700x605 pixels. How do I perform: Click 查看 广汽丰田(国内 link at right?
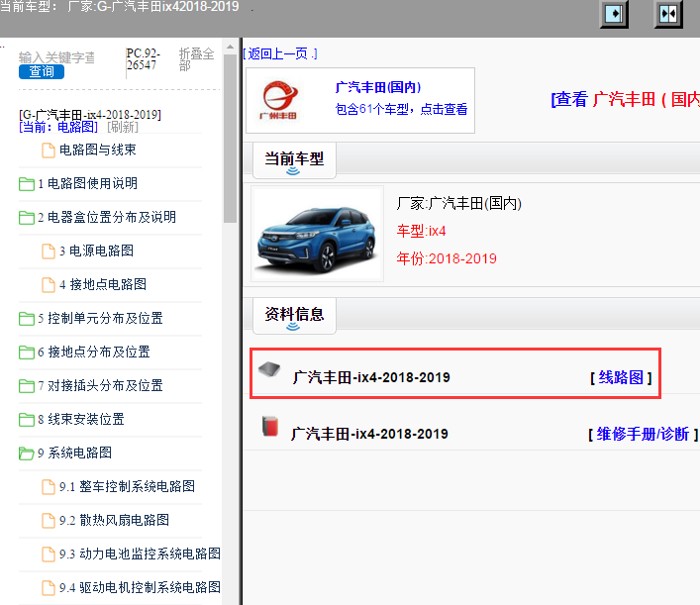pos(626,99)
